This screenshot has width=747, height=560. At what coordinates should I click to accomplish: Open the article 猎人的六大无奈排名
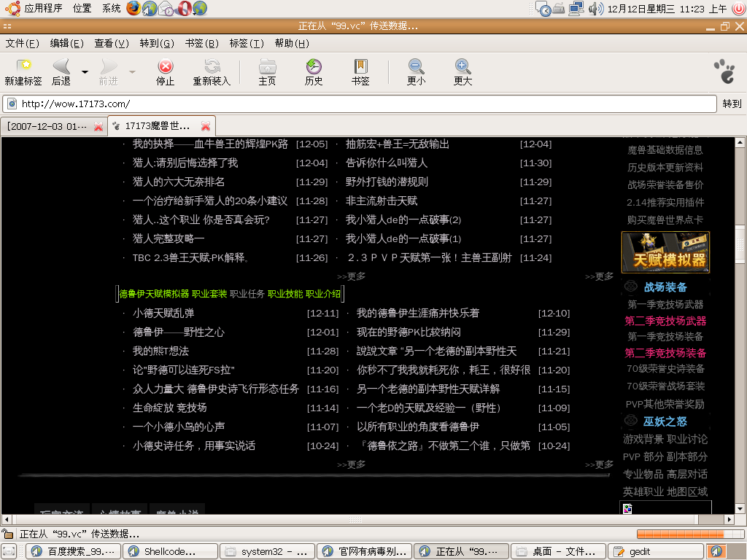tap(179, 182)
